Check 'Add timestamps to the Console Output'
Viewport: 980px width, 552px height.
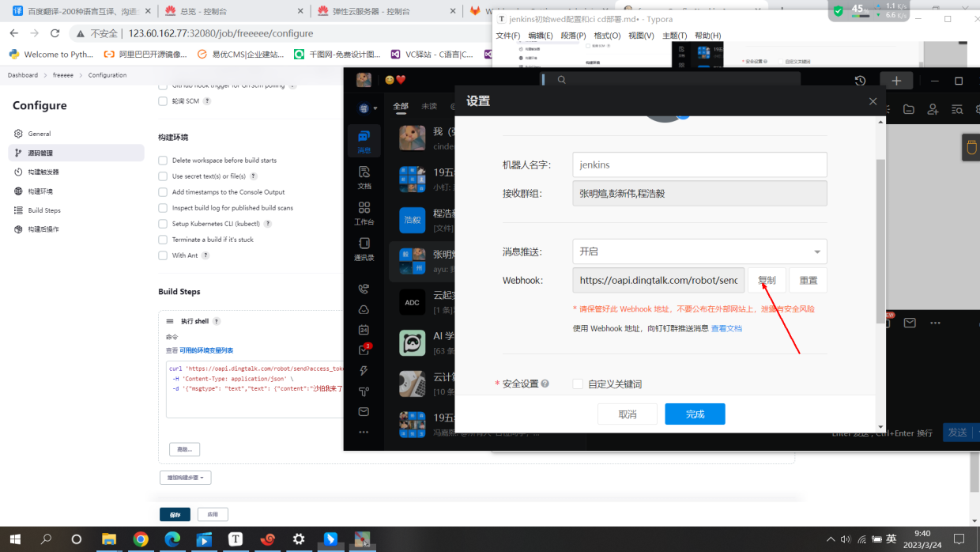(163, 192)
